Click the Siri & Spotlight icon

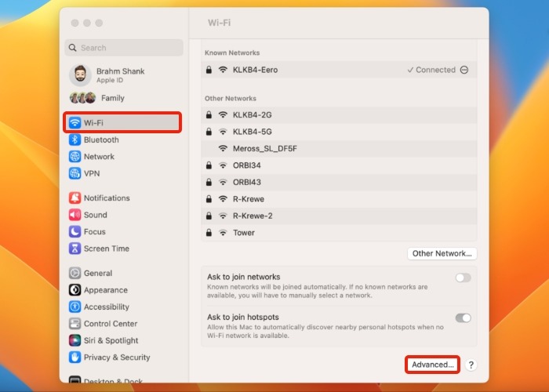point(75,340)
